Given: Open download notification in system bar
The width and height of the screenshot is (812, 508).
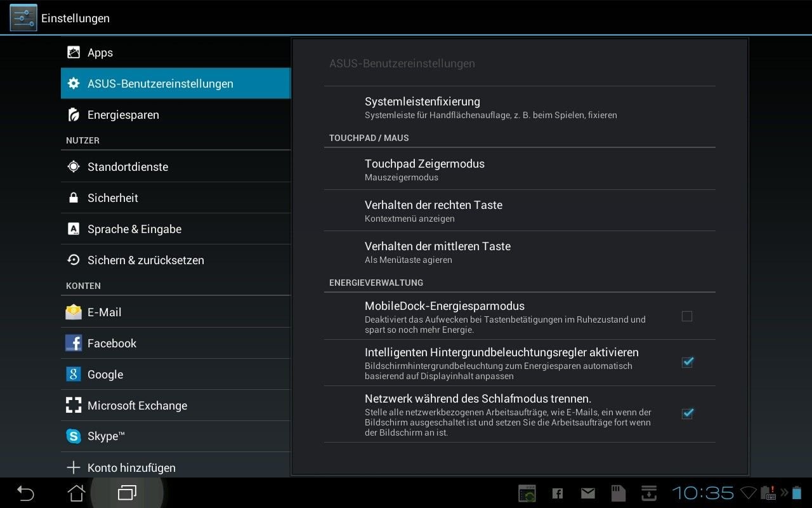Looking at the screenshot, I should 648,493.
